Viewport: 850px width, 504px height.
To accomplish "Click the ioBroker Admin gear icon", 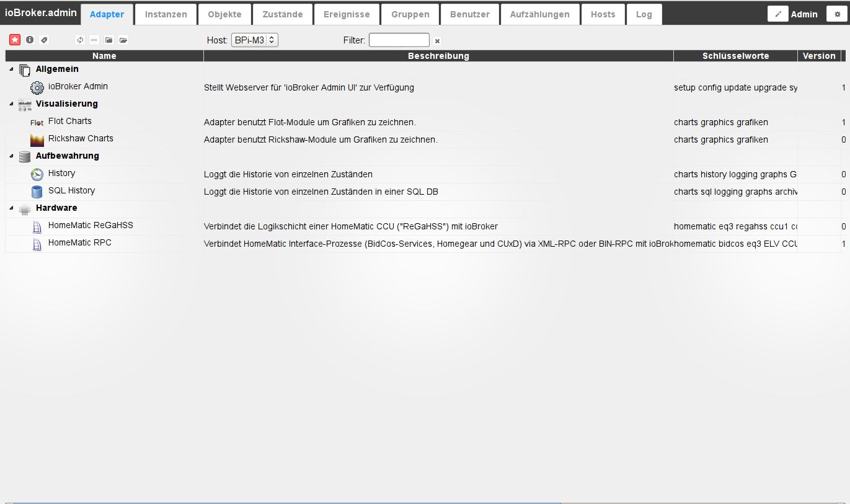I will 37,87.
